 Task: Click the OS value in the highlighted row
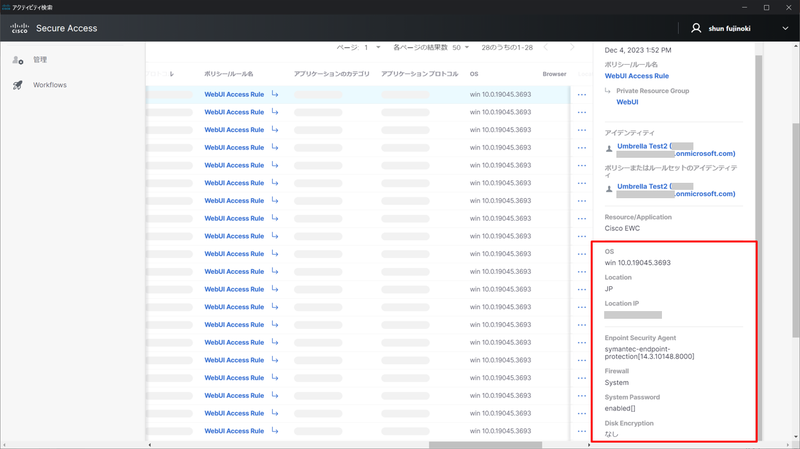pos(501,94)
